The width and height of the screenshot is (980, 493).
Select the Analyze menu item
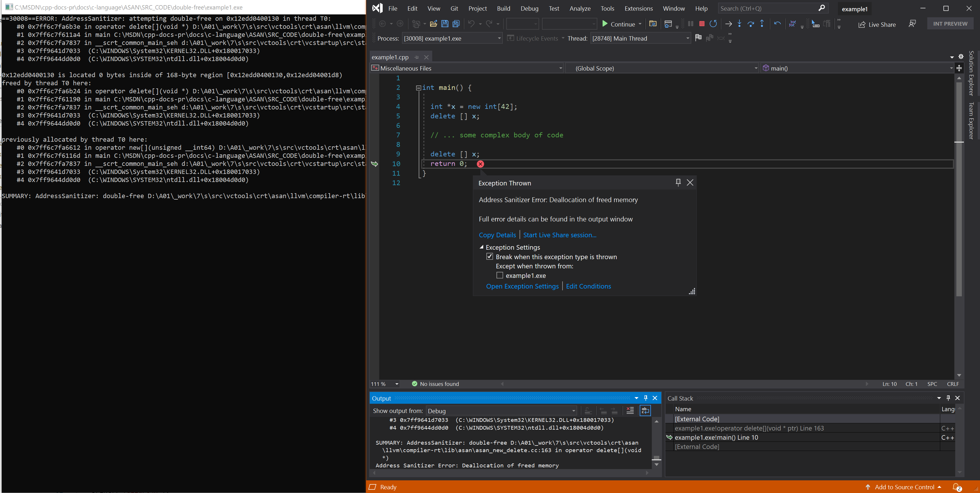tap(579, 7)
